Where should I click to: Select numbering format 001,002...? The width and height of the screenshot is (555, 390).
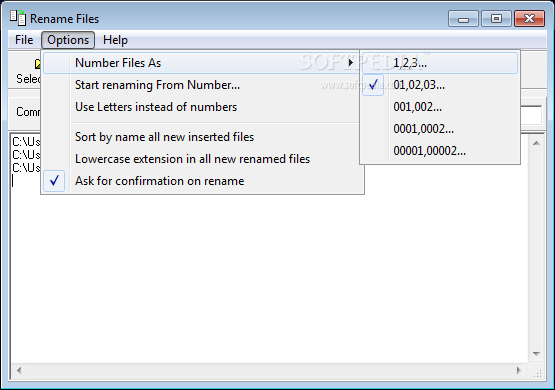click(x=440, y=107)
